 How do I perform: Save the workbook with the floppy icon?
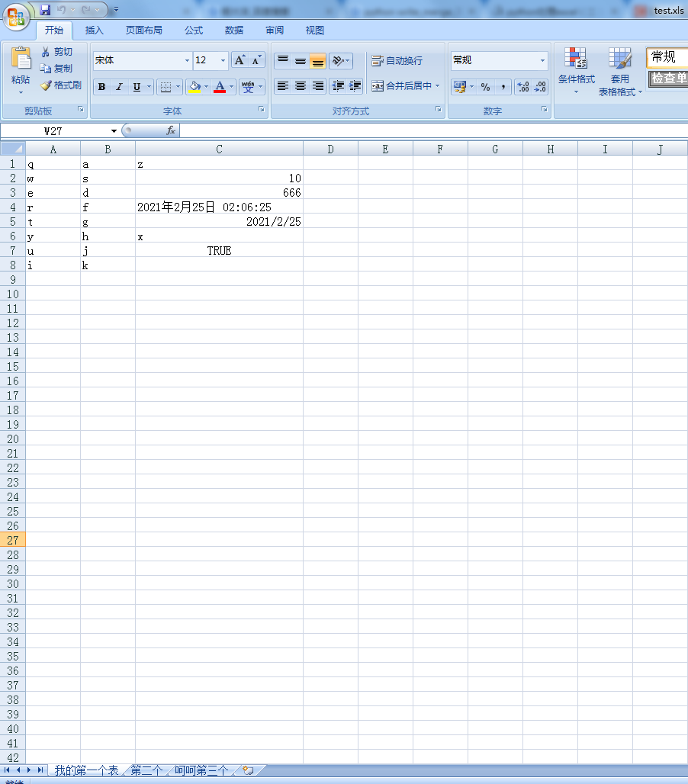(46, 9)
